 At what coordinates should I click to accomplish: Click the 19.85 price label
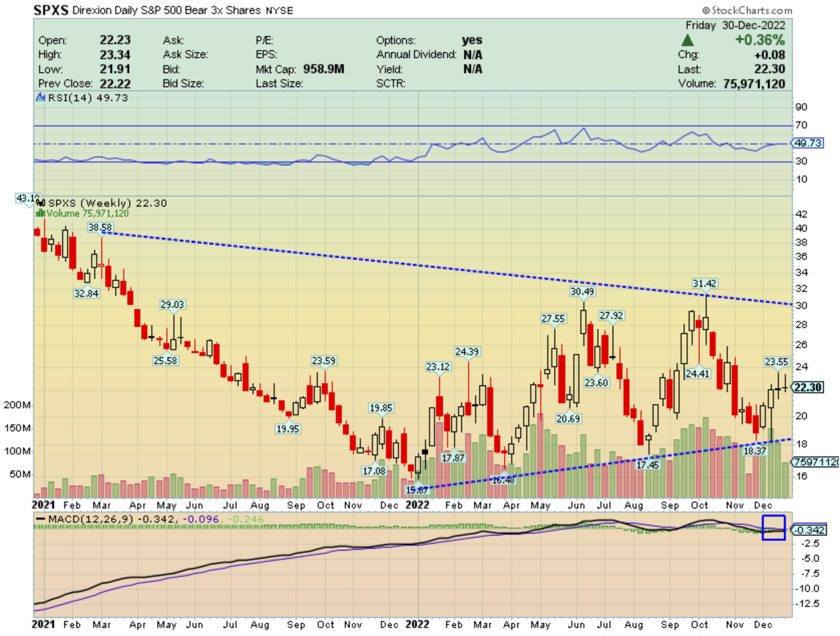coord(381,408)
